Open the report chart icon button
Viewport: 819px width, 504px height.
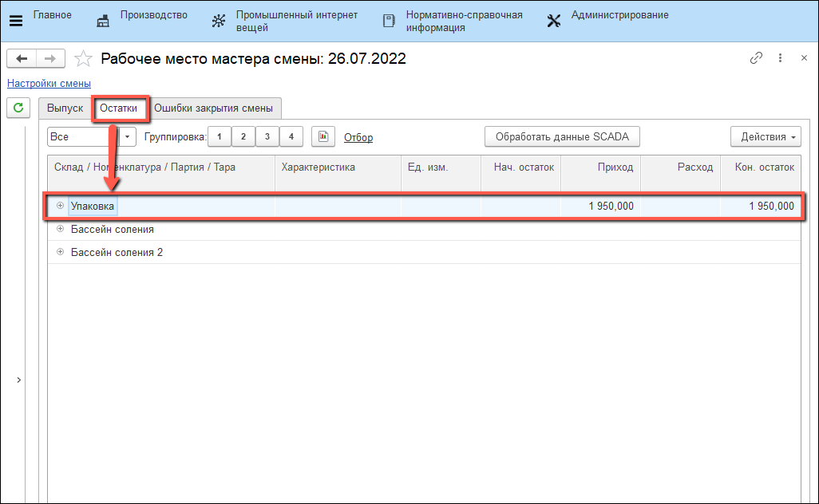tap(322, 137)
